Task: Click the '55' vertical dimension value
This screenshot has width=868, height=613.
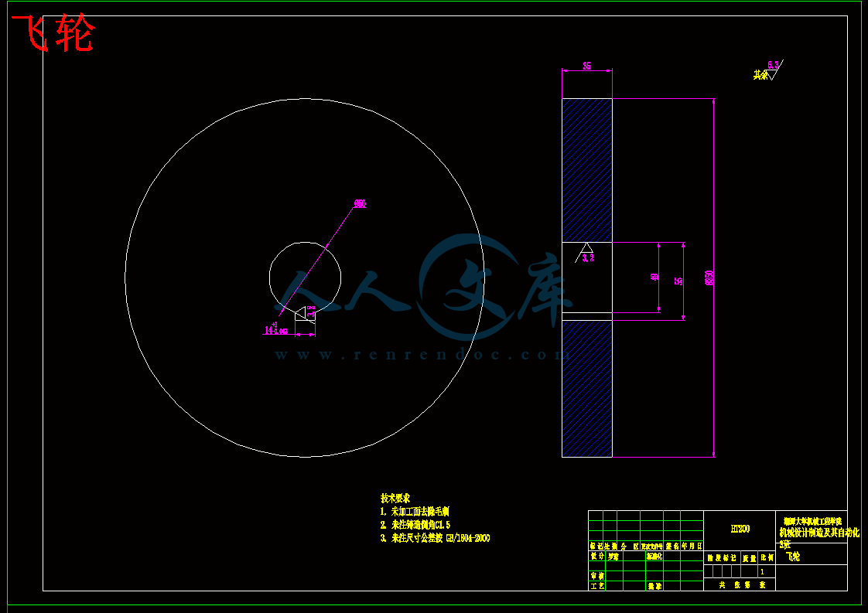Action: [x=678, y=281]
